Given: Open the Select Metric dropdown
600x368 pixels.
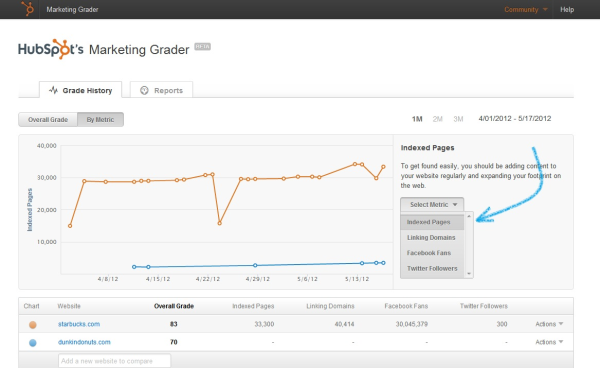Looking at the screenshot, I should click(x=432, y=205).
